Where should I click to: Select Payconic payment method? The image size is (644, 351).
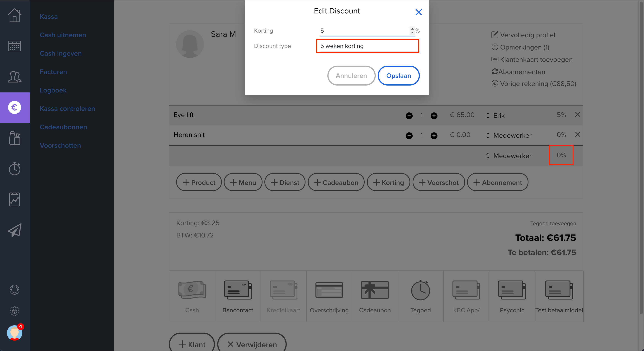point(512,296)
